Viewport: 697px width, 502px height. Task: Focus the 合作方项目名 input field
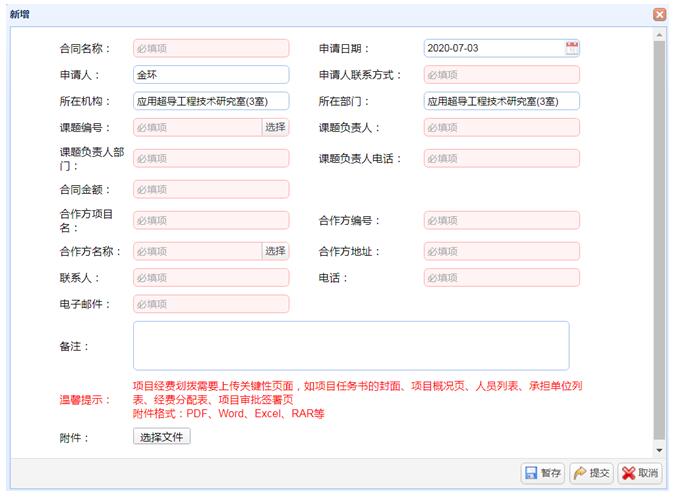(211, 220)
